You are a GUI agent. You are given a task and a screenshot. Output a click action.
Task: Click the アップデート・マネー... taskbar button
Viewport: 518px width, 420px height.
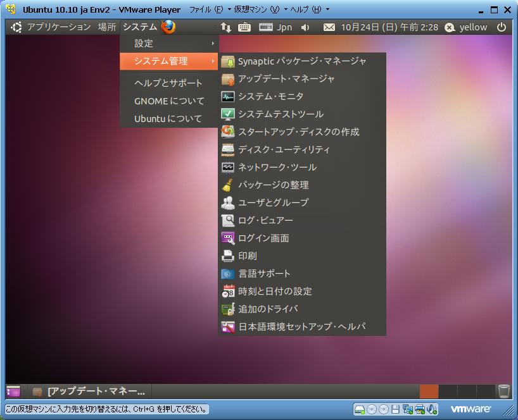point(89,392)
